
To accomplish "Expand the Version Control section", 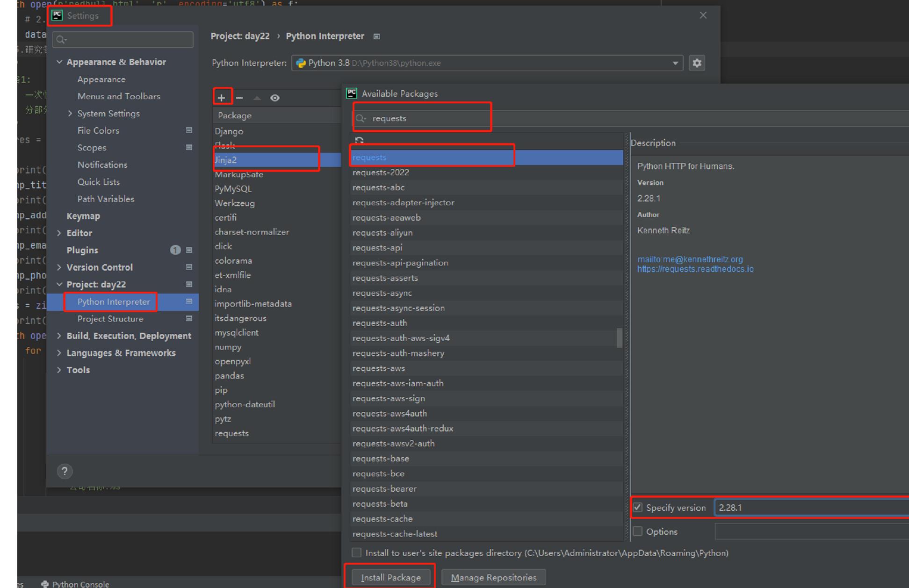I will click(x=59, y=267).
